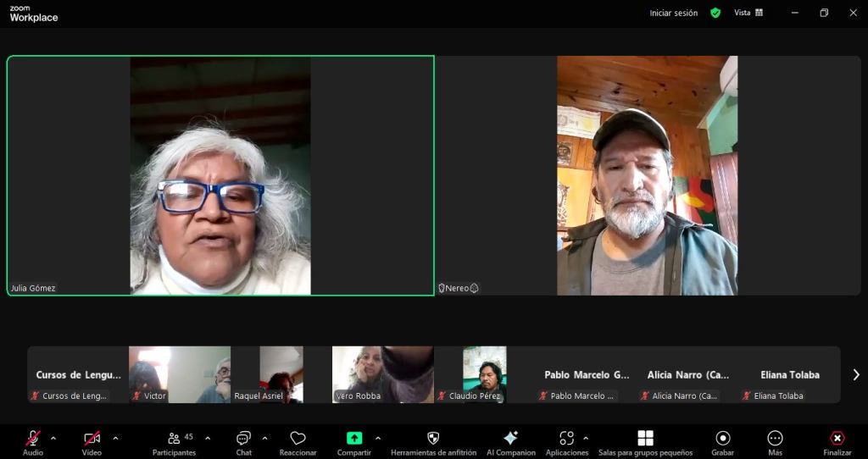Expand the caret next to Compartir

coord(377,438)
